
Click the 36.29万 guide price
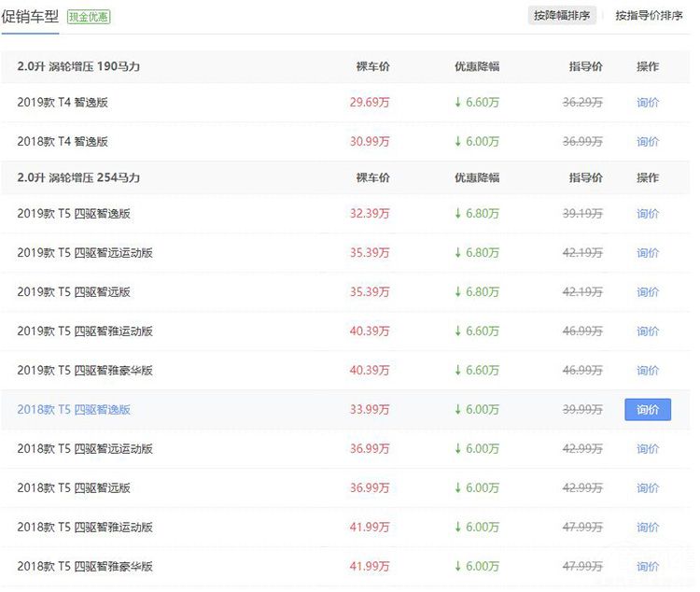(x=582, y=103)
